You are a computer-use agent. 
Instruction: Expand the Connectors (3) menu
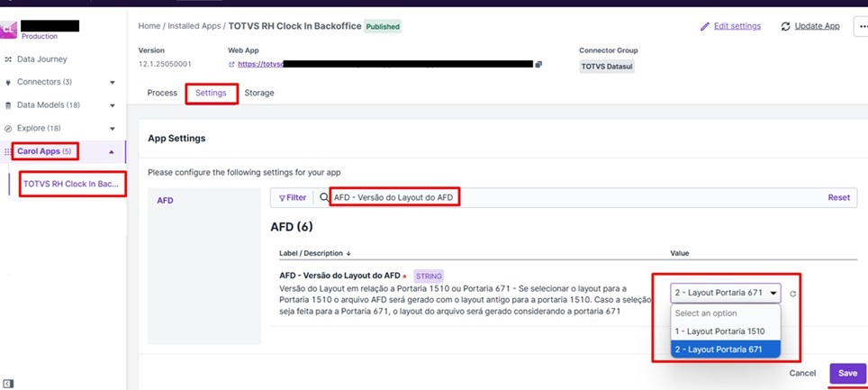[x=113, y=83]
